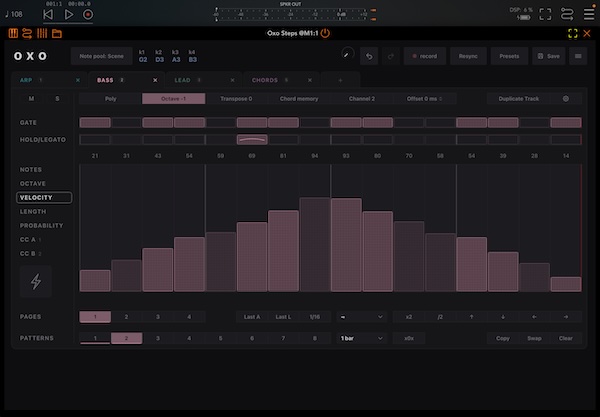Expand the 1 bar length dropdown
This screenshot has height=417, width=600.
(361, 338)
